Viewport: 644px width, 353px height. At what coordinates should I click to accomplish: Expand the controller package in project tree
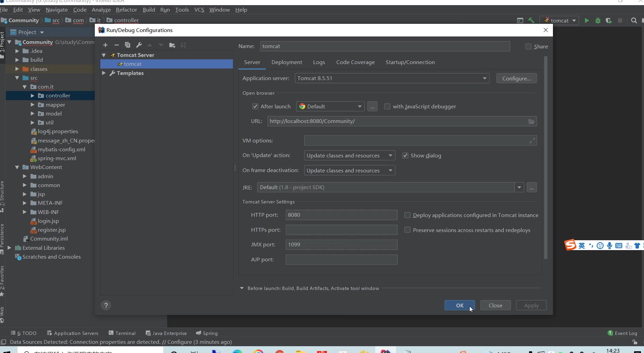click(x=32, y=96)
